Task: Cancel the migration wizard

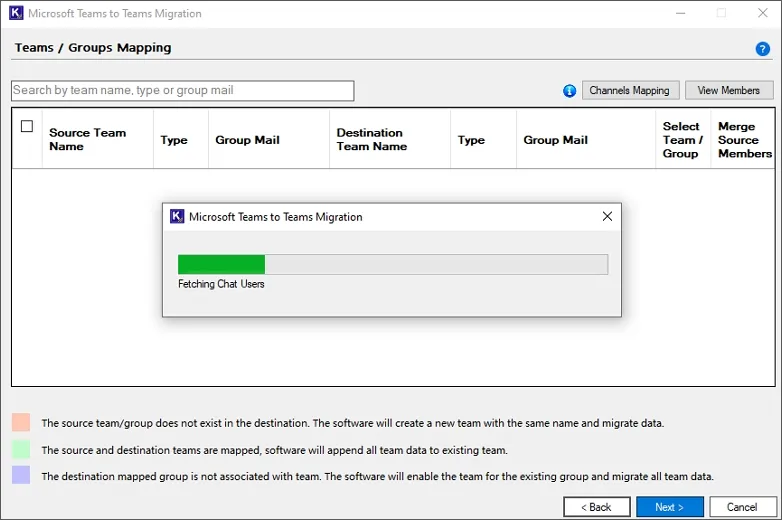Action: click(743, 507)
